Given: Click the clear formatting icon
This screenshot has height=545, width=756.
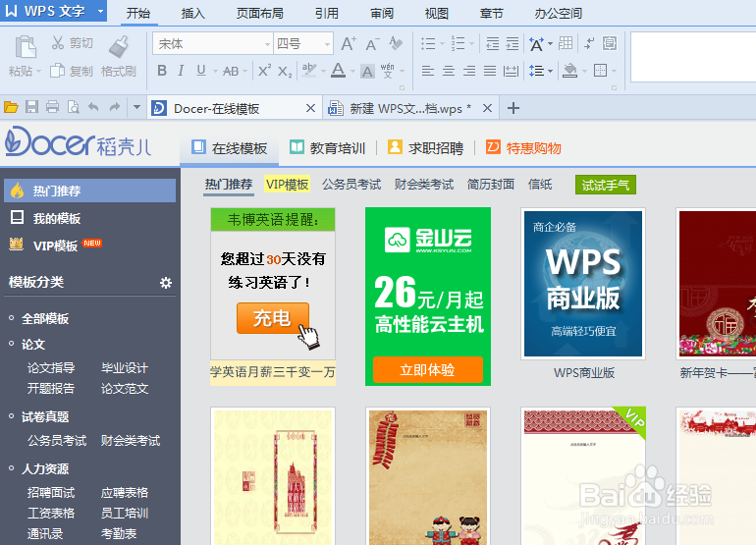Looking at the screenshot, I should 396,43.
